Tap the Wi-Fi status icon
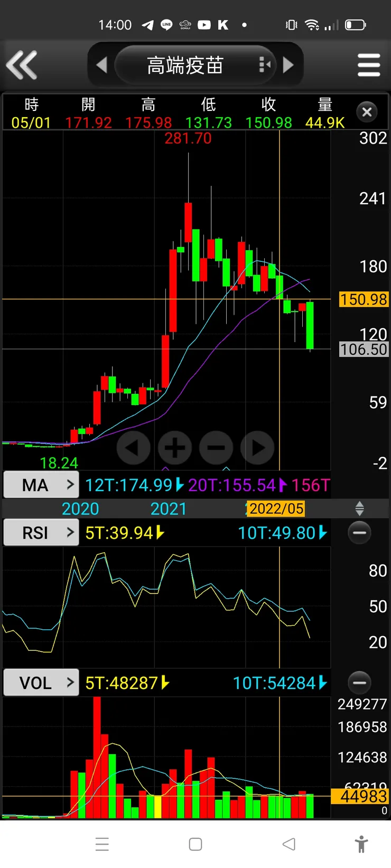The width and height of the screenshot is (391, 868). 312,25
